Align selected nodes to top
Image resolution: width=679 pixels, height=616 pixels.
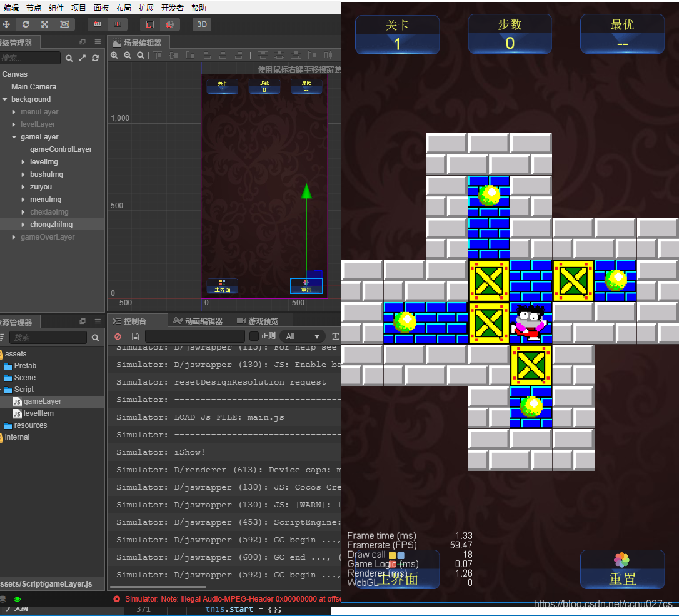[158, 55]
